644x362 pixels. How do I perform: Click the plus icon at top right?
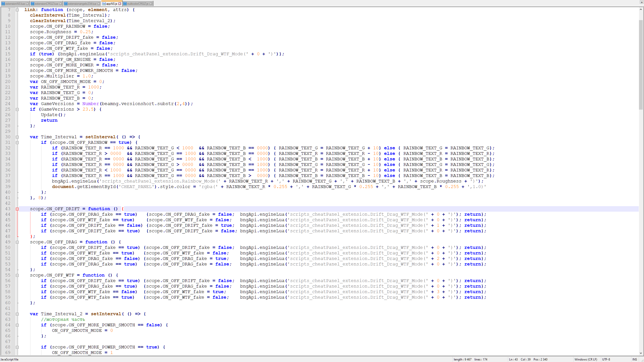tap(641, 2)
